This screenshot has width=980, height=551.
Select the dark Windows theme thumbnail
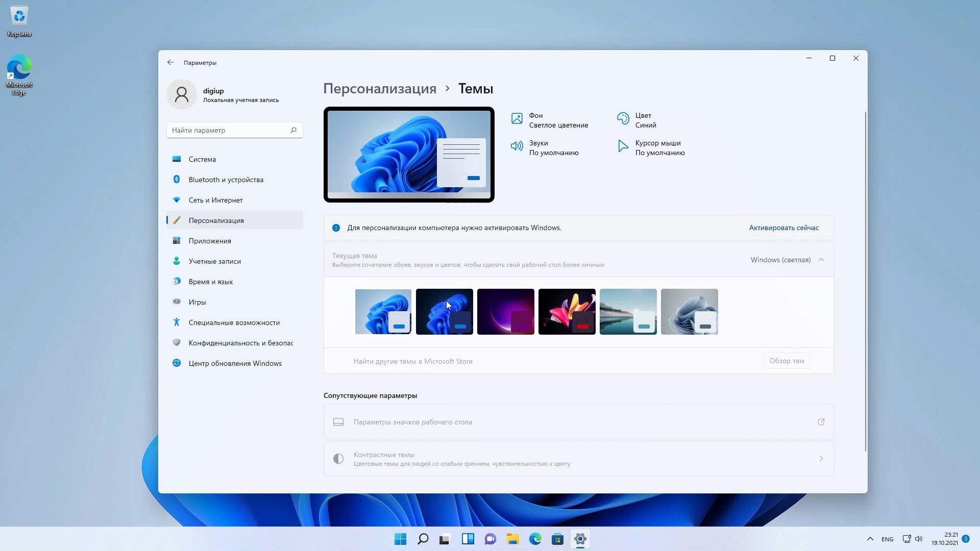point(444,312)
